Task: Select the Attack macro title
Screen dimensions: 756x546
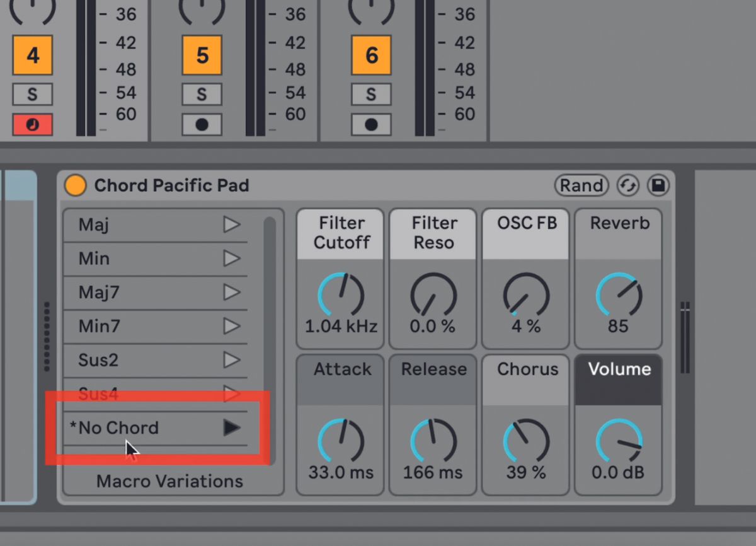Action: pos(342,369)
